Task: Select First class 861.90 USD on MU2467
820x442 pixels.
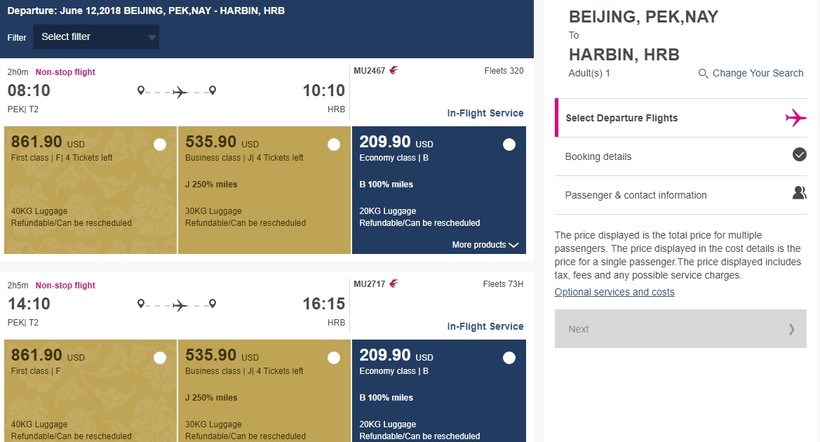Action: pyautogui.click(x=160, y=145)
